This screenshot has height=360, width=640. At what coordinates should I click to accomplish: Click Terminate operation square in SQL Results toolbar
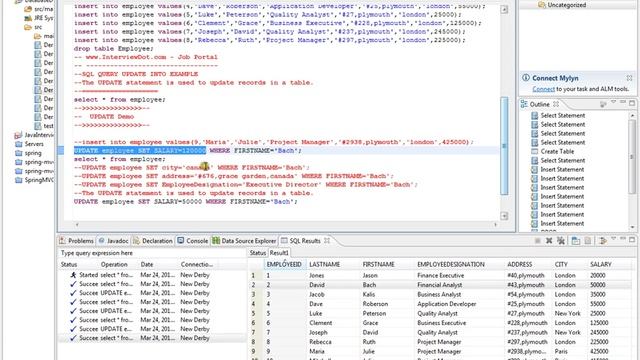coord(538,241)
